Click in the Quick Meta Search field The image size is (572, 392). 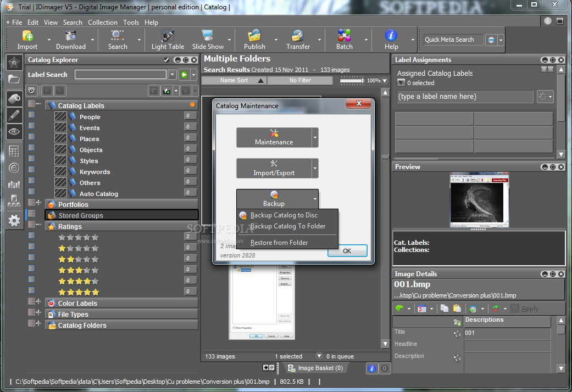coord(454,40)
